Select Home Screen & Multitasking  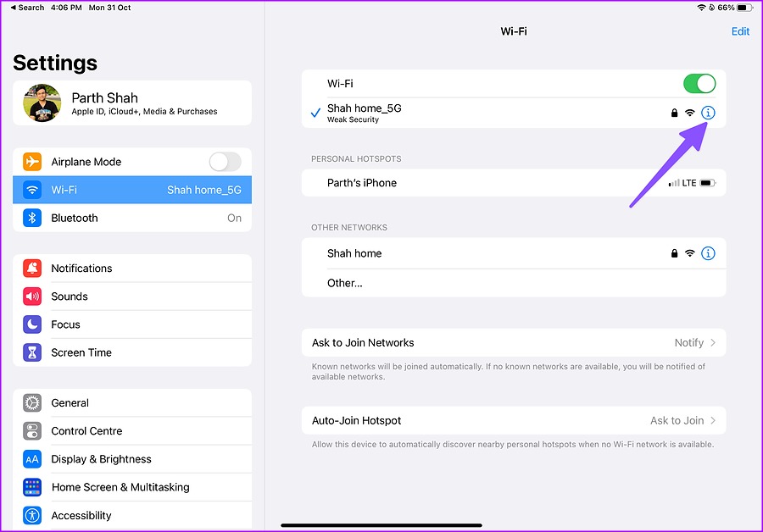120,487
